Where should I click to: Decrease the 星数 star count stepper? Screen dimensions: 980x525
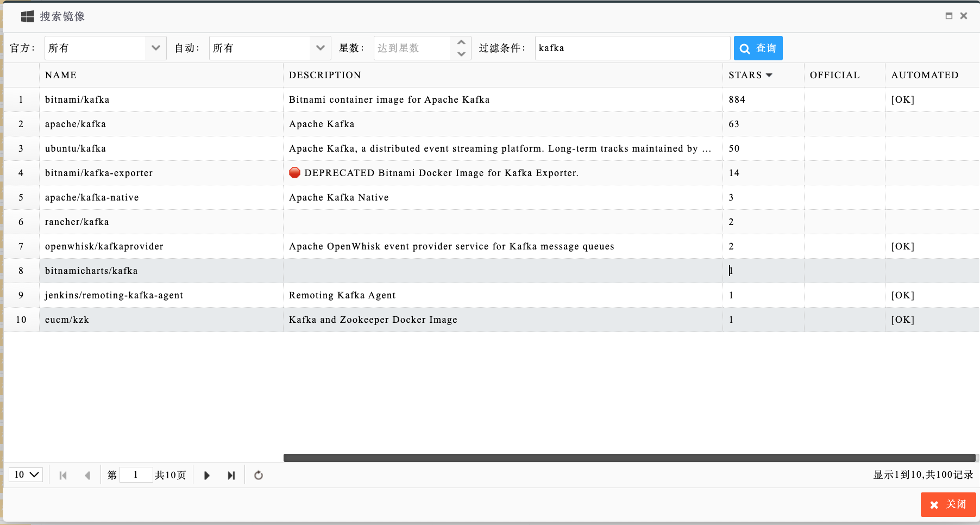pos(461,54)
